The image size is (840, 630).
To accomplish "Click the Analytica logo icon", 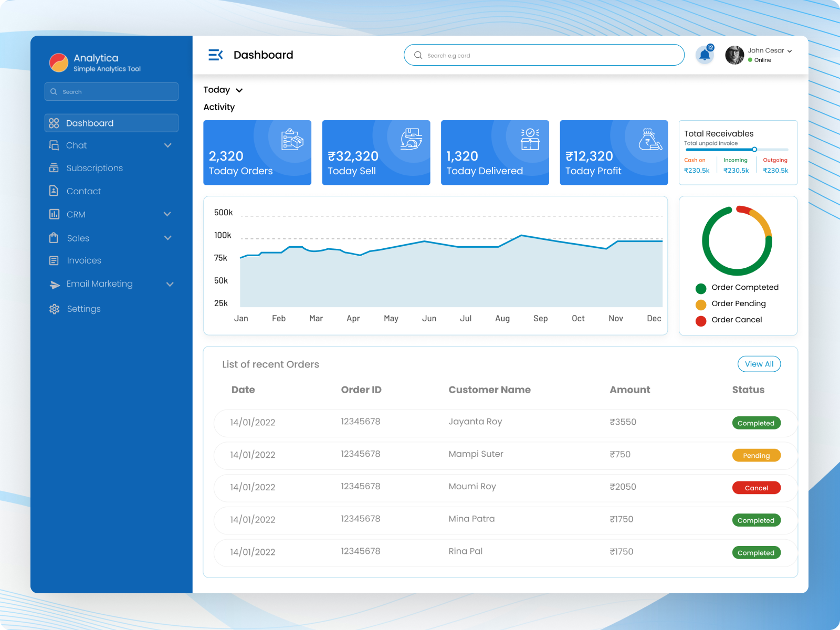I will pos(59,62).
